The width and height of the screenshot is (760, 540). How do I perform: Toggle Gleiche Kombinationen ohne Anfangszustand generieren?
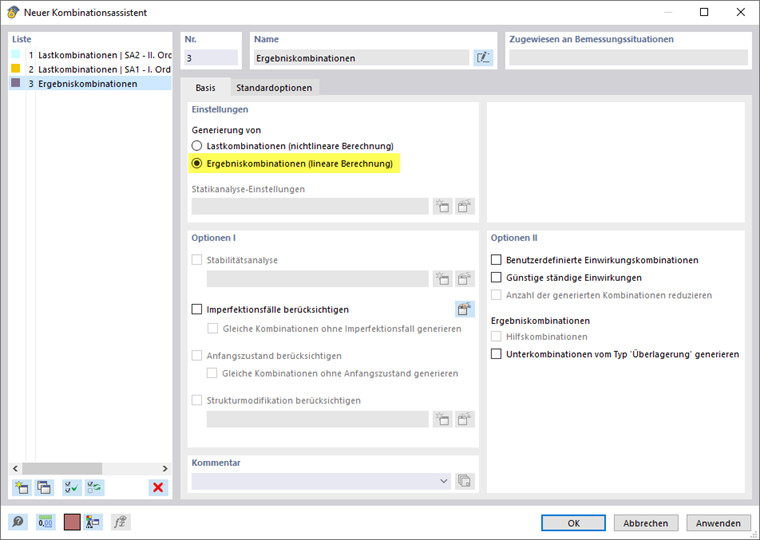pyautogui.click(x=212, y=373)
